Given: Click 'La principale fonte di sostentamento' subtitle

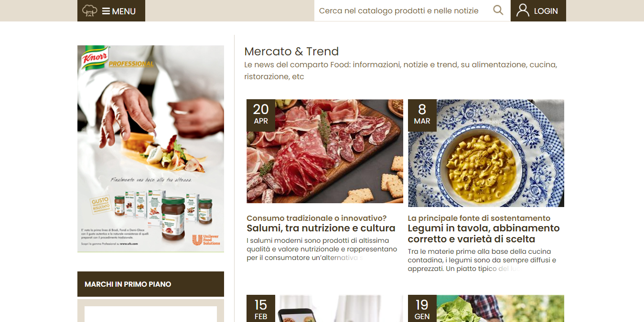Looking at the screenshot, I should (x=479, y=218).
